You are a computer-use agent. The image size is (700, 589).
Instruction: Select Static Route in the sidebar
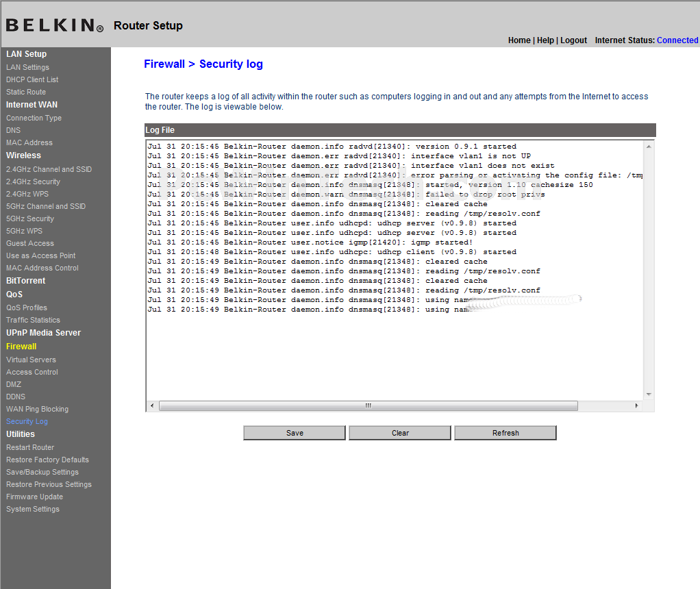(26, 92)
